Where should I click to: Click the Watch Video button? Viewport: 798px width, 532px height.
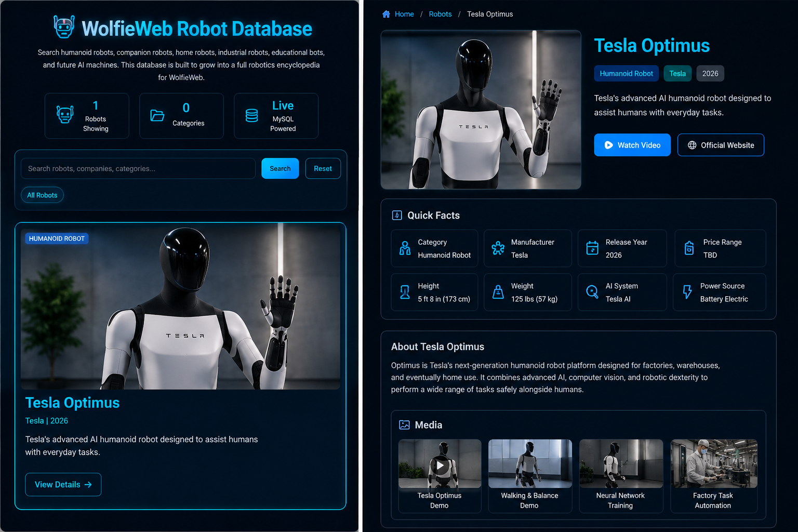coord(632,145)
